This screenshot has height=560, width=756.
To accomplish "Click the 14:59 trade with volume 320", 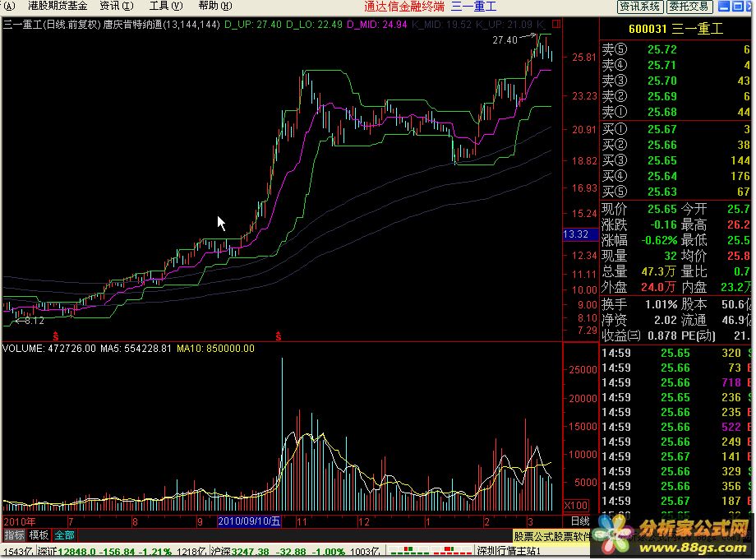I will click(x=676, y=353).
